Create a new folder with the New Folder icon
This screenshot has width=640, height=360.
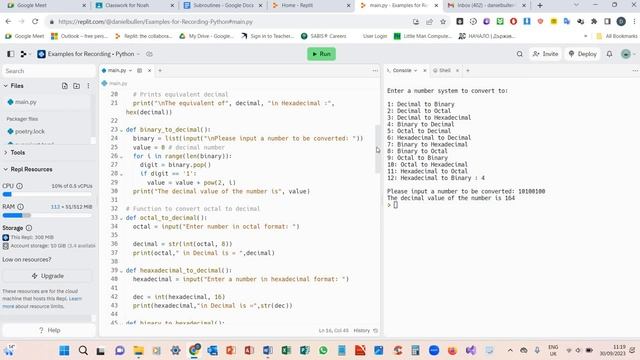[x=76, y=86]
